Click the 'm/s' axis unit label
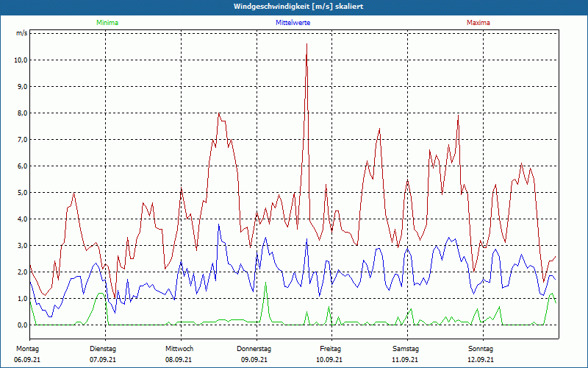 [x=22, y=33]
